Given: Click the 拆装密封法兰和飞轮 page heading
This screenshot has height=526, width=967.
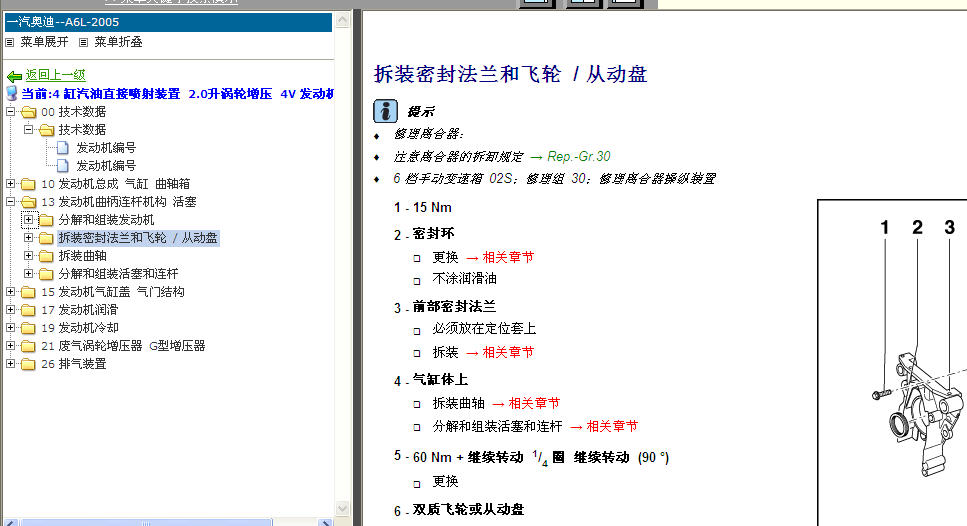Looking at the screenshot, I should coord(511,74).
